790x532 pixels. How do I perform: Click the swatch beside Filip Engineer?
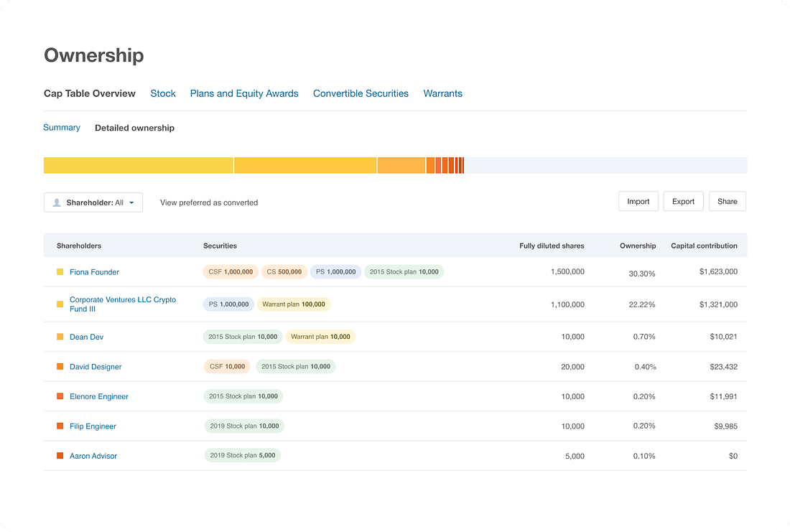coord(60,426)
